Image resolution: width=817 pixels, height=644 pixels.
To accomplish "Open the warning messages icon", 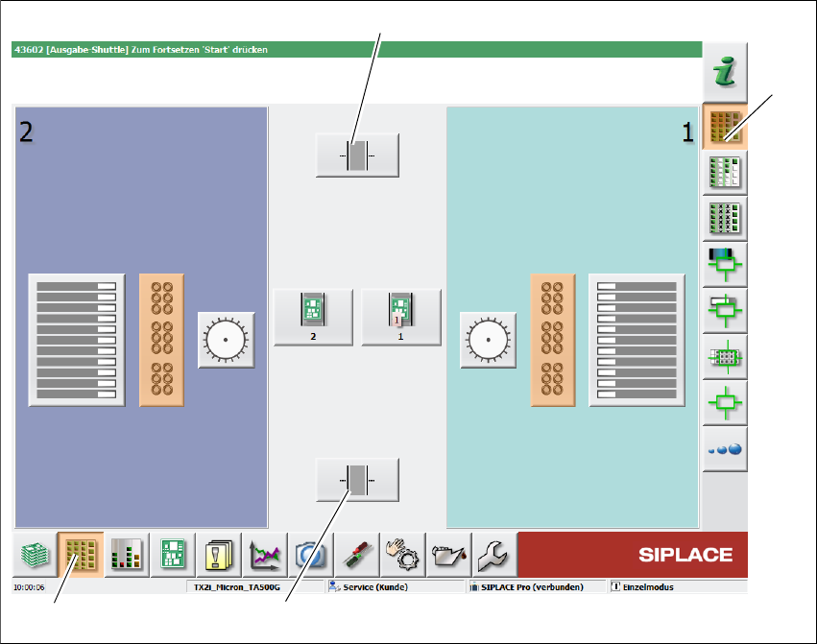I will click(x=219, y=555).
